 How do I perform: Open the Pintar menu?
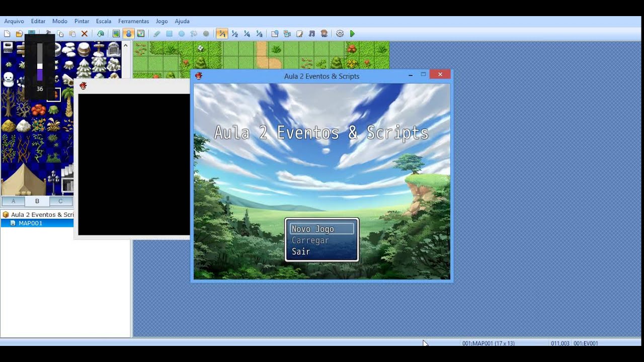82,21
